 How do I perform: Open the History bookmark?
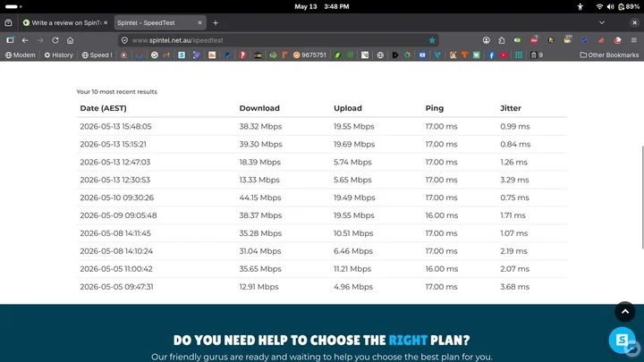(58, 55)
